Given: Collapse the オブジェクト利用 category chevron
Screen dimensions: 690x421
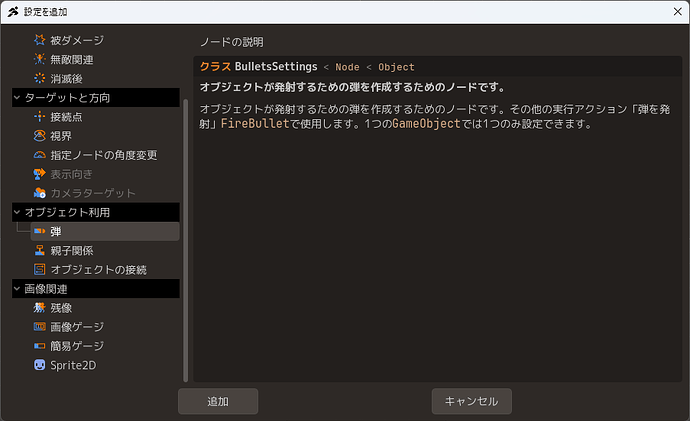Looking at the screenshot, I should [x=17, y=212].
